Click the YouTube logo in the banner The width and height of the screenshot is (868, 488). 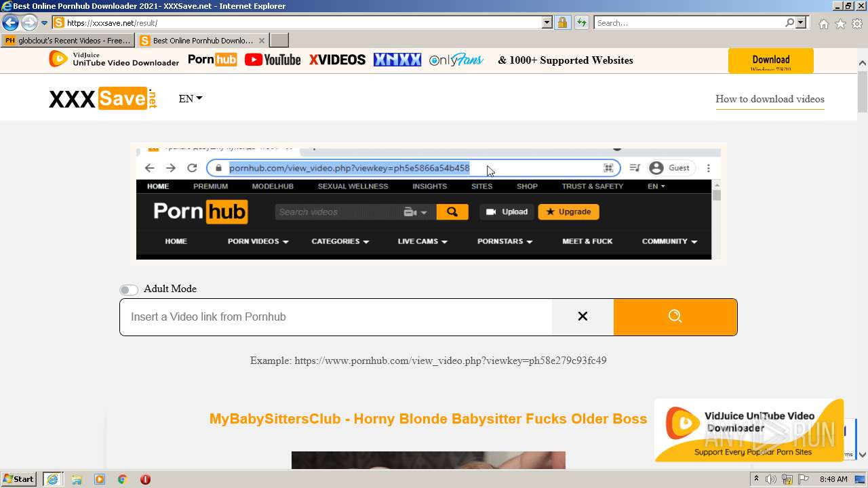(x=273, y=60)
